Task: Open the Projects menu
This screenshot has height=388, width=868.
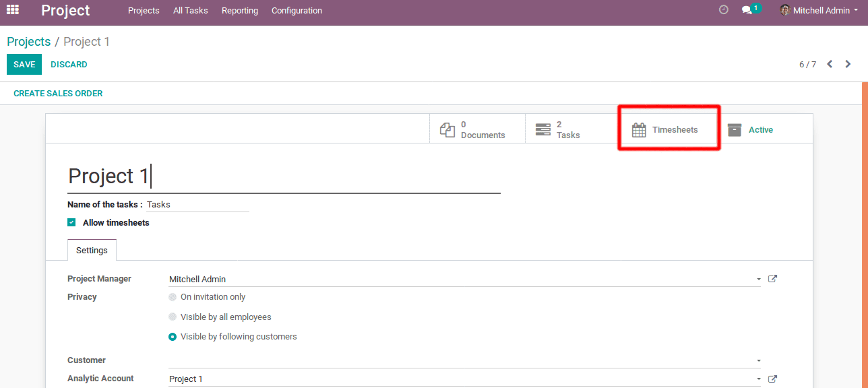Action: [x=144, y=10]
